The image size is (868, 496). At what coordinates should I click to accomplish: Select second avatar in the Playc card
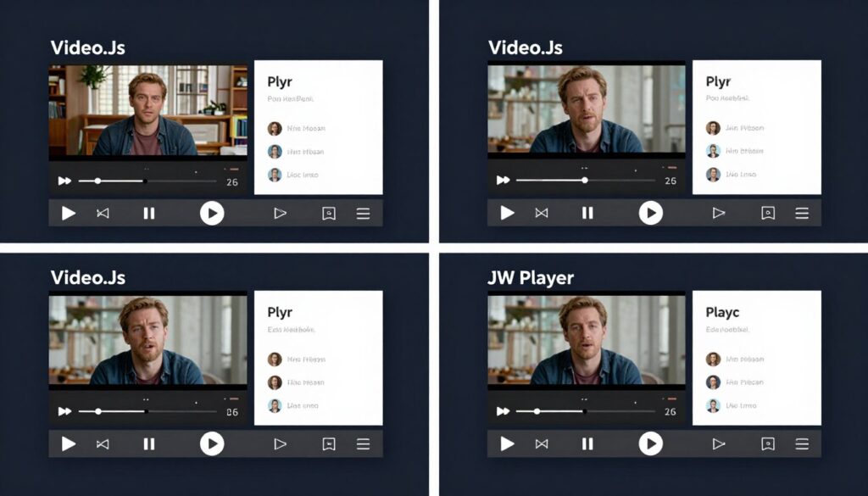coord(713,382)
